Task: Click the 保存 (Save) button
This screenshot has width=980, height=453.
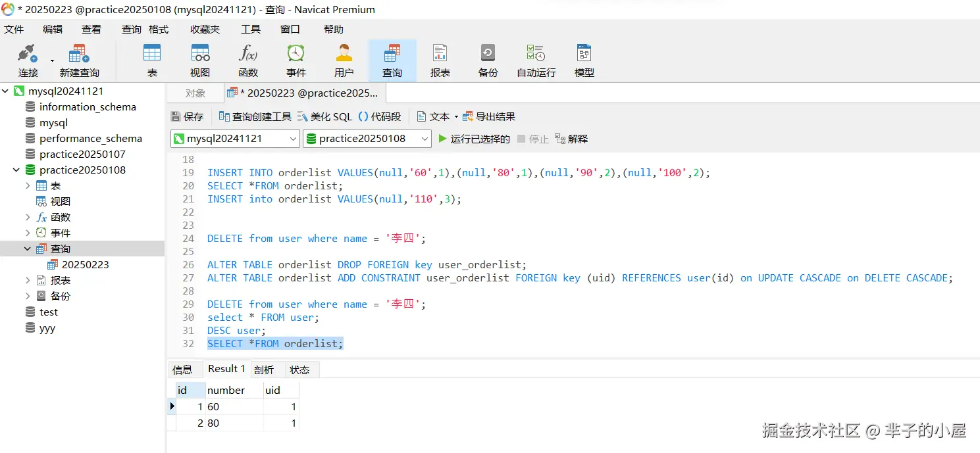Action: pyautogui.click(x=188, y=116)
